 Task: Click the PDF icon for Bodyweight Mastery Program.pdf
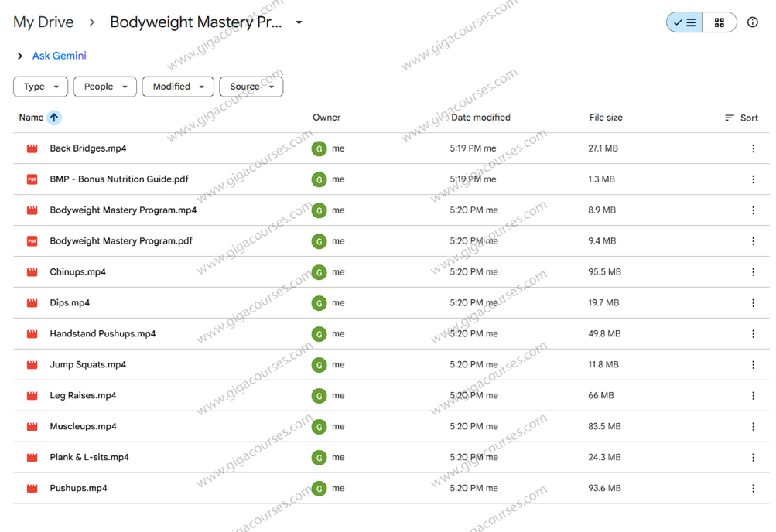click(x=31, y=240)
